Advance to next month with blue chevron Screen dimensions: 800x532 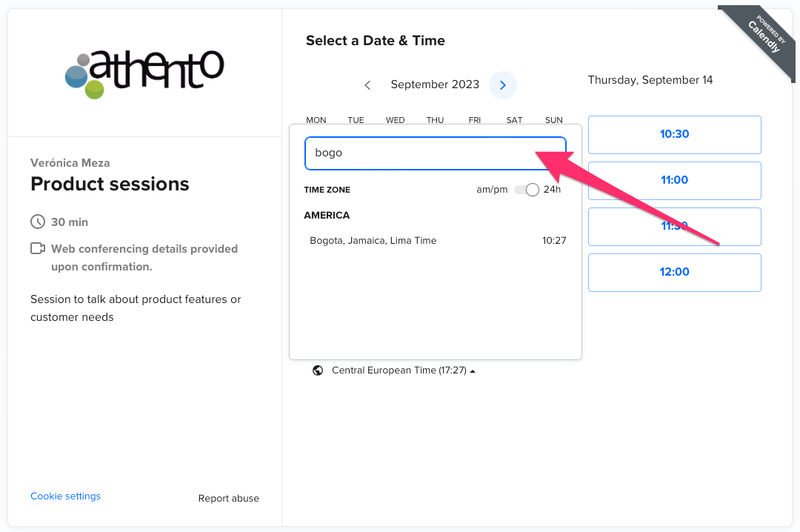pos(503,85)
